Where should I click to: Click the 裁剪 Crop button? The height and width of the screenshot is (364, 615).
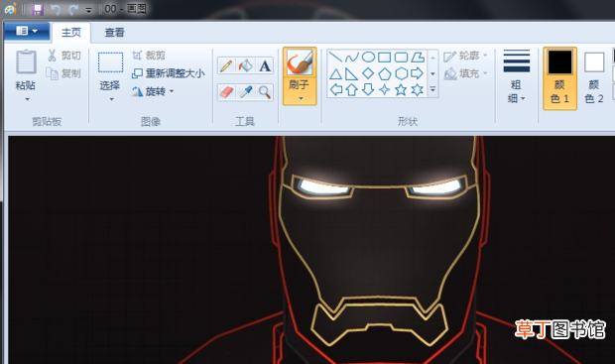click(148, 56)
